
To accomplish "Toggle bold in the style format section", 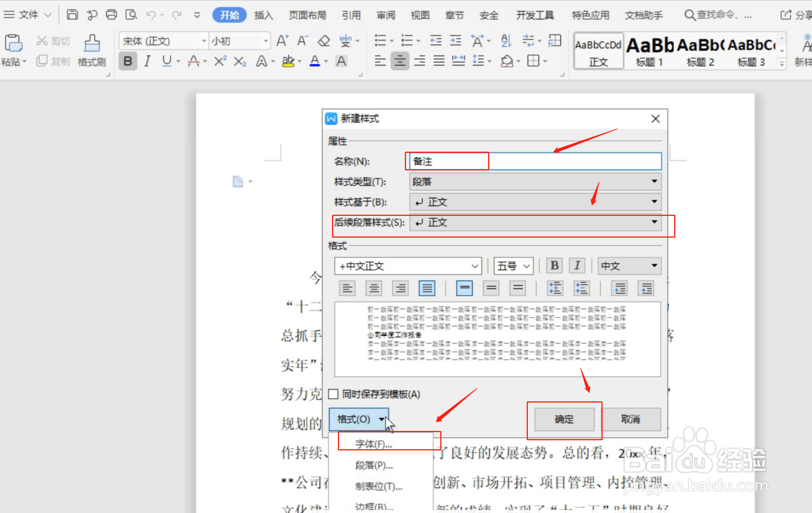I will click(x=554, y=266).
